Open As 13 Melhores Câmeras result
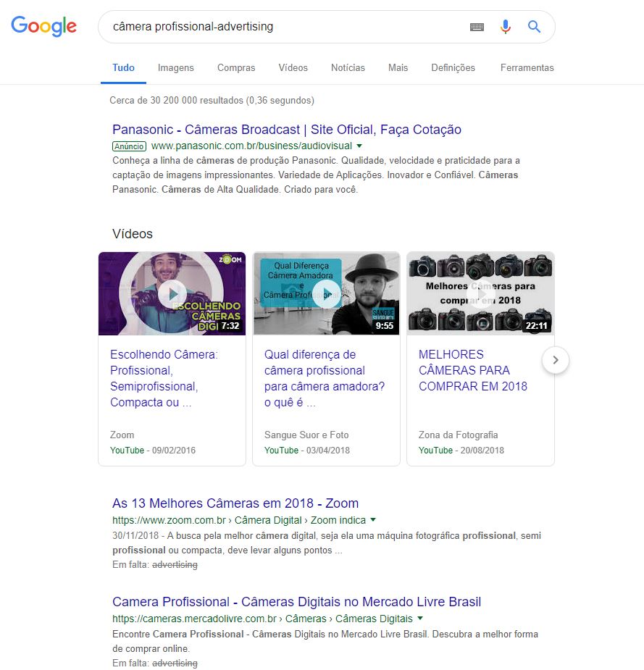Viewport: 644px width, 670px height. tap(235, 503)
